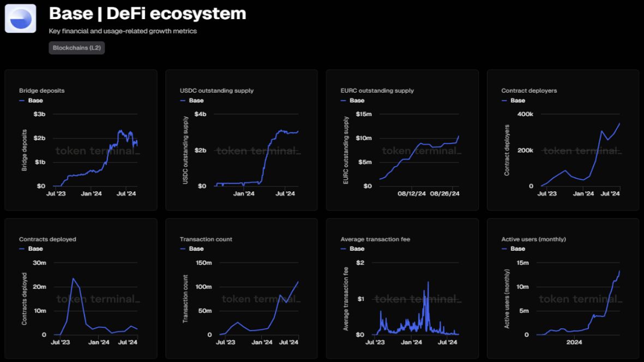Toggle Base legend in Bridge deposits chart

(x=31, y=100)
